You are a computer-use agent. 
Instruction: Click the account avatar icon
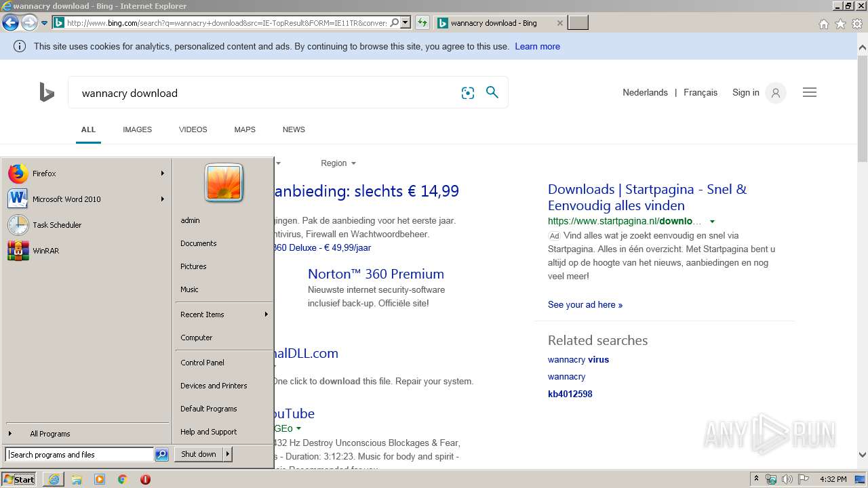776,93
